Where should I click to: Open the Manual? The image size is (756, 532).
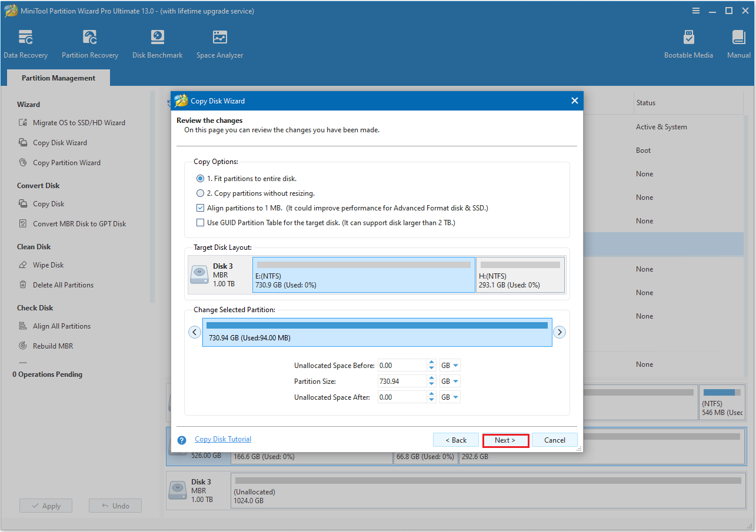738,43
